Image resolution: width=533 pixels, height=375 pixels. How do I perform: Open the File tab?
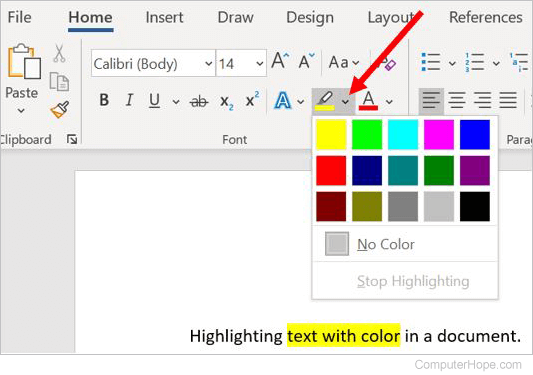[x=20, y=17]
